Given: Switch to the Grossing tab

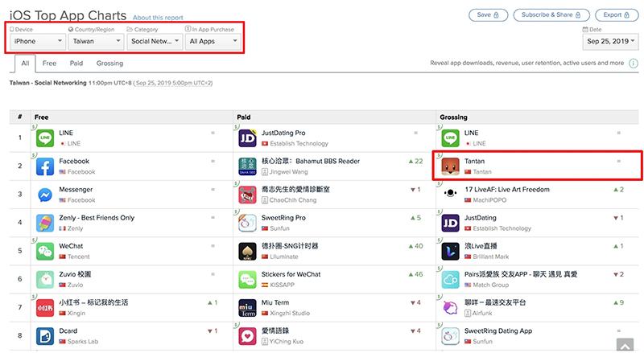Looking at the screenshot, I should click(x=109, y=63).
